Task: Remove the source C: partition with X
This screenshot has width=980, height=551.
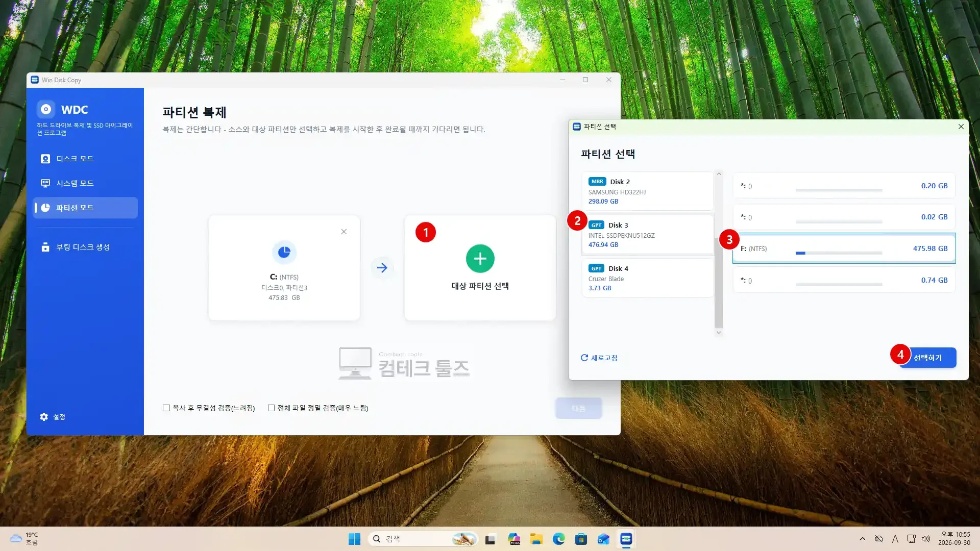Action: point(344,232)
